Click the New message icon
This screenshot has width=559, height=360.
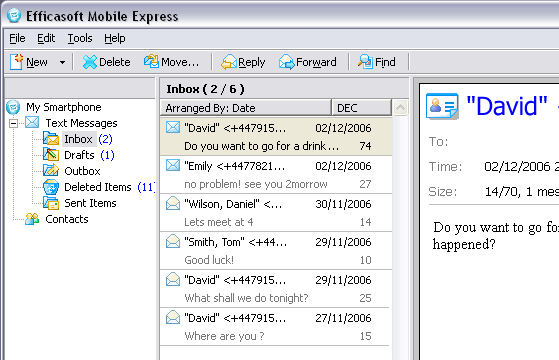click(16, 62)
